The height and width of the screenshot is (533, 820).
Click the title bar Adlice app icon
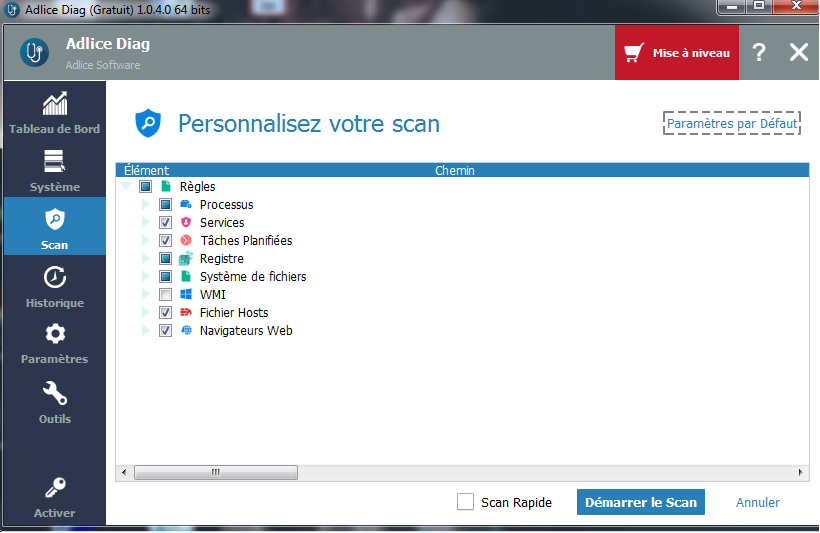click(12, 10)
